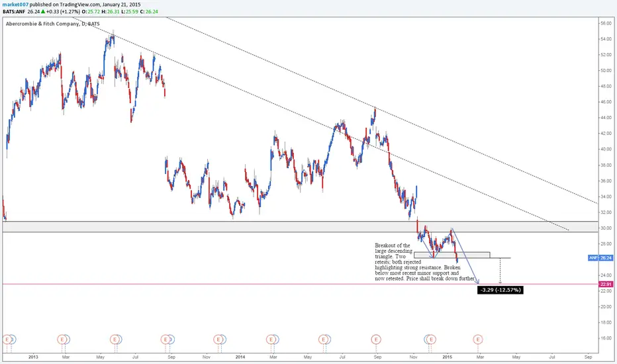
Task: Click earnings E marker near Nov 2013
Action: 218,340
